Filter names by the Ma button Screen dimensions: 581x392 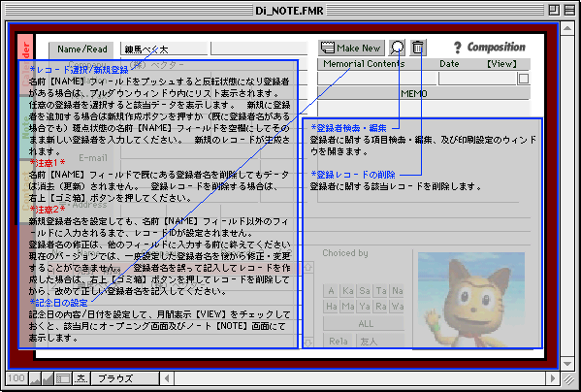tap(347, 307)
